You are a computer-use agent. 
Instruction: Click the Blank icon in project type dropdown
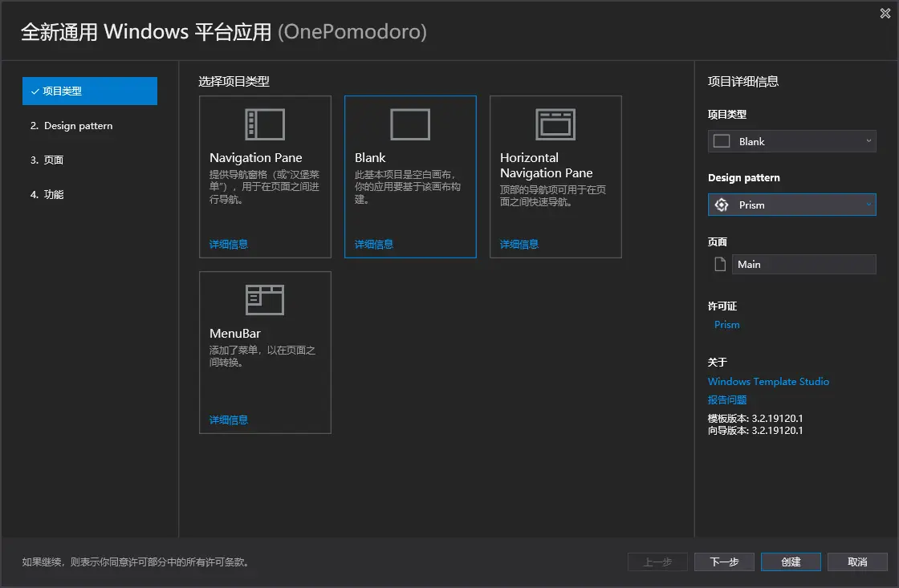[722, 141]
